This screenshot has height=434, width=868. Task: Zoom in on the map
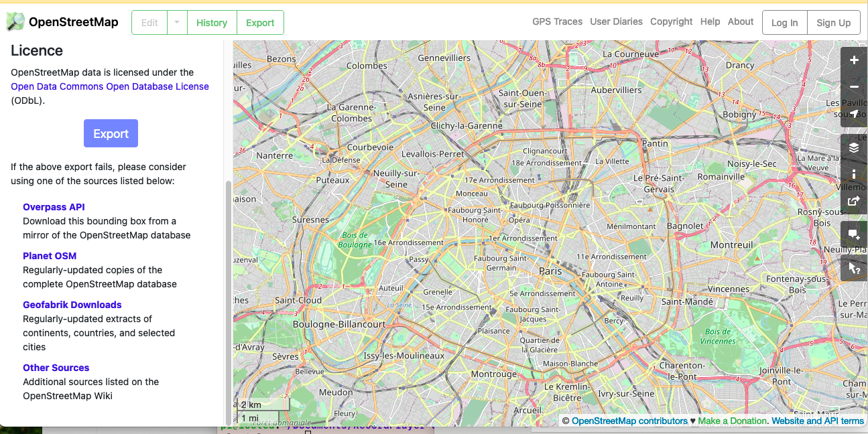[x=854, y=60]
